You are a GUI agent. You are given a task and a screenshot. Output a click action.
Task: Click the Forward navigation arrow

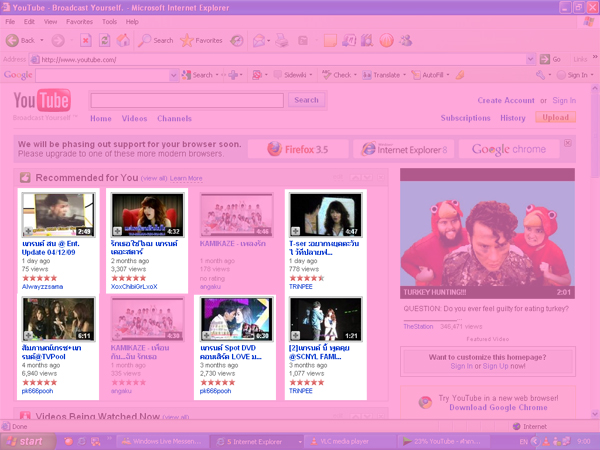58,41
